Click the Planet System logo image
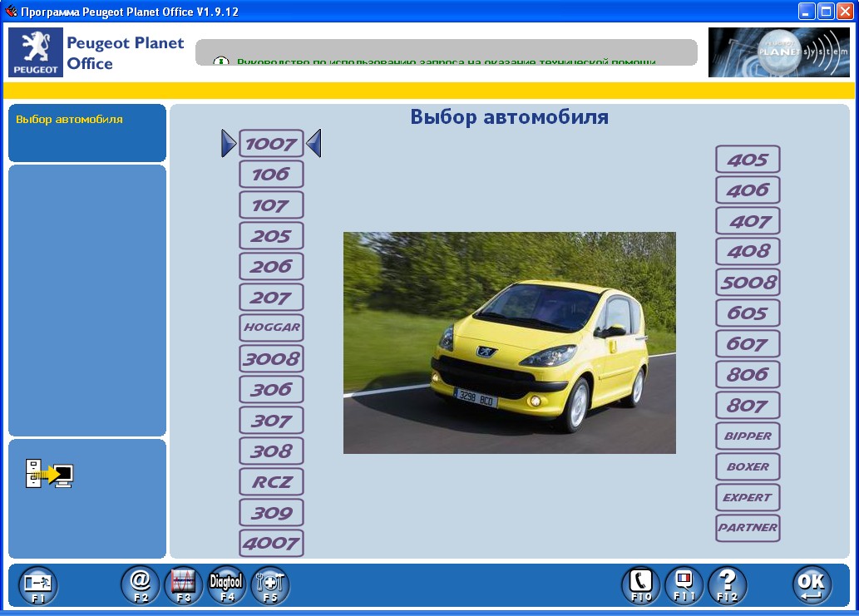The width and height of the screenshot is (859, 616). pos(779,52)
